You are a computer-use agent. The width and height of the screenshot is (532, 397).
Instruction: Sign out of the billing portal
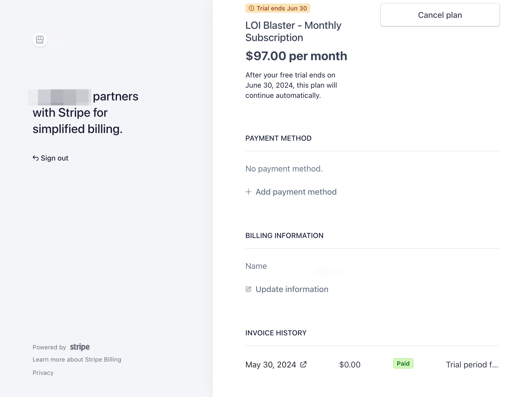50,158
